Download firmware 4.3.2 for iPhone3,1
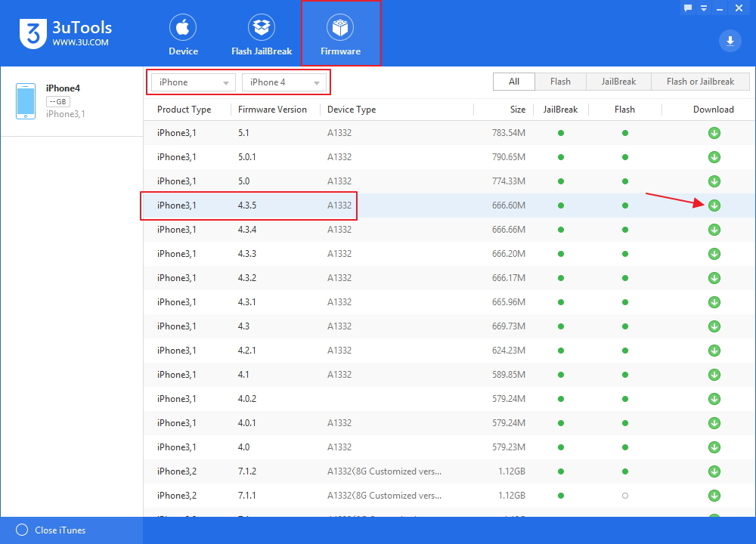Image resolution: width=756 pixels, height=544 pixels. pyautogui.click(x=714, y=278)
